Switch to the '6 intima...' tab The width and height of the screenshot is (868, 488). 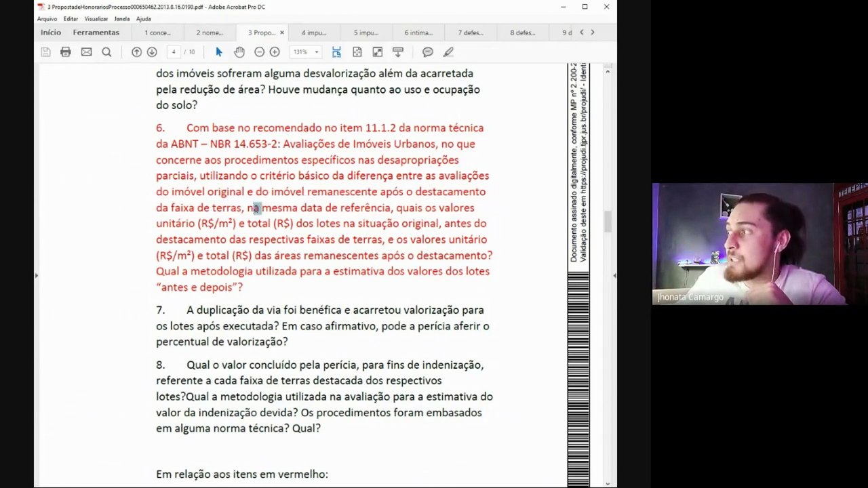point(418,33)
